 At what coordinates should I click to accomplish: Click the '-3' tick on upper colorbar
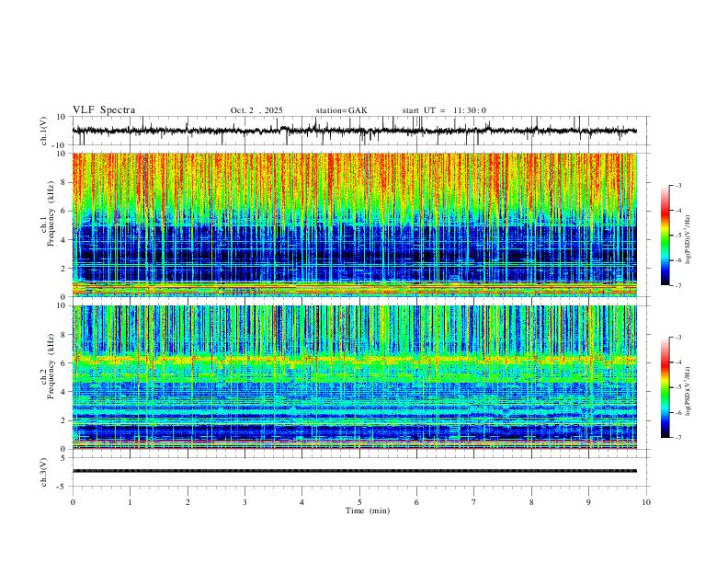(x=677, y=185)
